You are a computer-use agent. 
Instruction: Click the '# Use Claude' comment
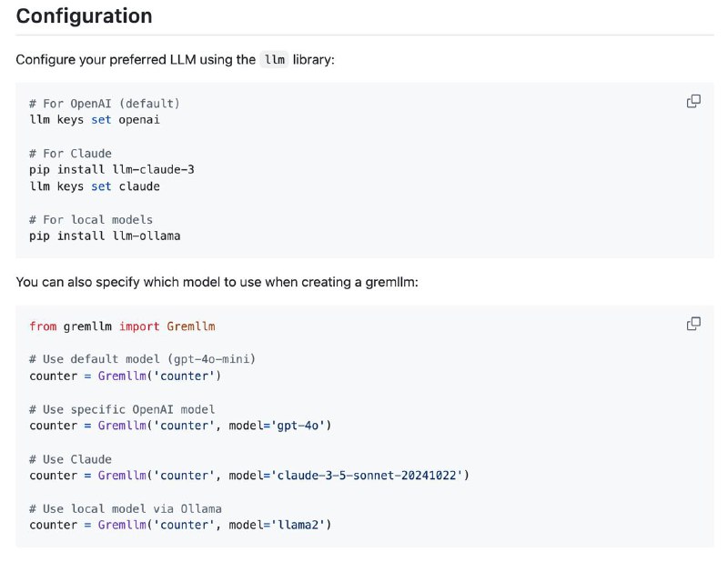(71, 459)
